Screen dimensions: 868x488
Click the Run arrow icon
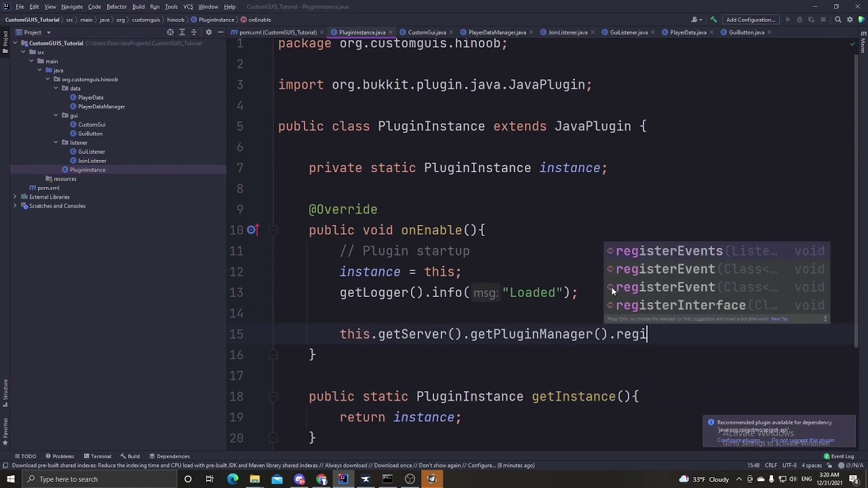(x=787, y=20)
